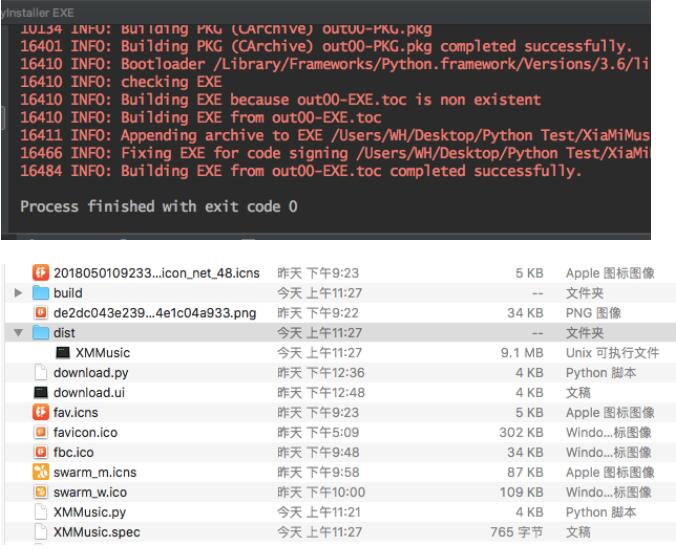The width and height of the screenshot is (676, 549).
Task: Select the file name swarm_w.ico
Action: tap(90, 492)
